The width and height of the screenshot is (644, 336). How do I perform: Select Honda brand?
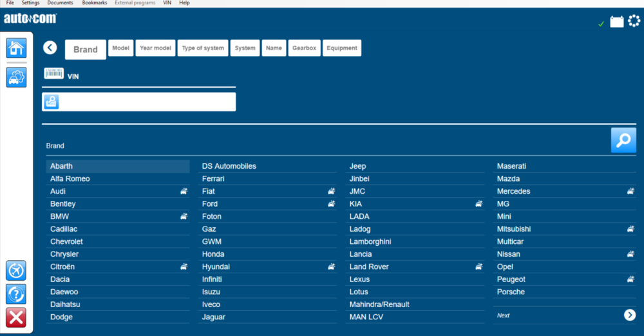267,254
